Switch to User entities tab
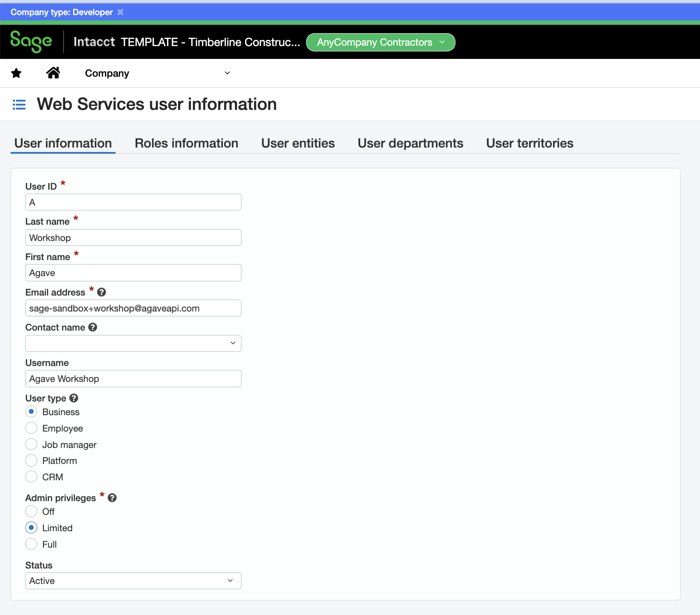Screen dimensions: 700x615 pyautogui.click(x=298, y=143)
